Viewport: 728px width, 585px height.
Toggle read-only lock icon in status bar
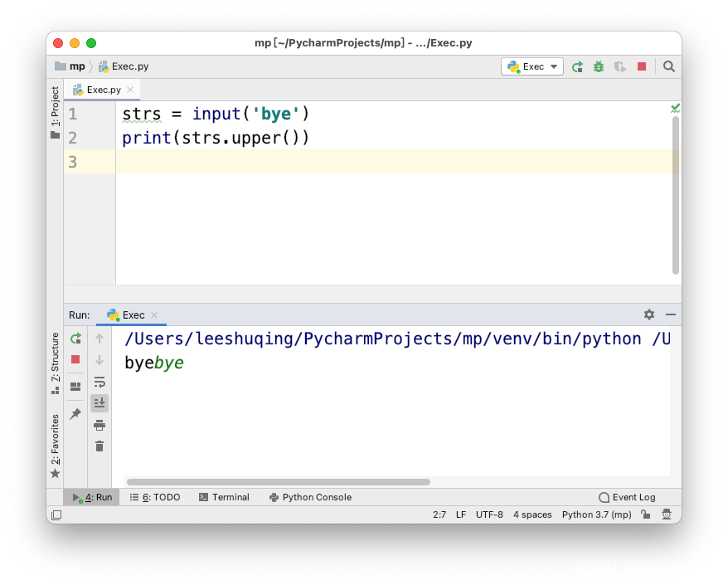tap(645, 514)
